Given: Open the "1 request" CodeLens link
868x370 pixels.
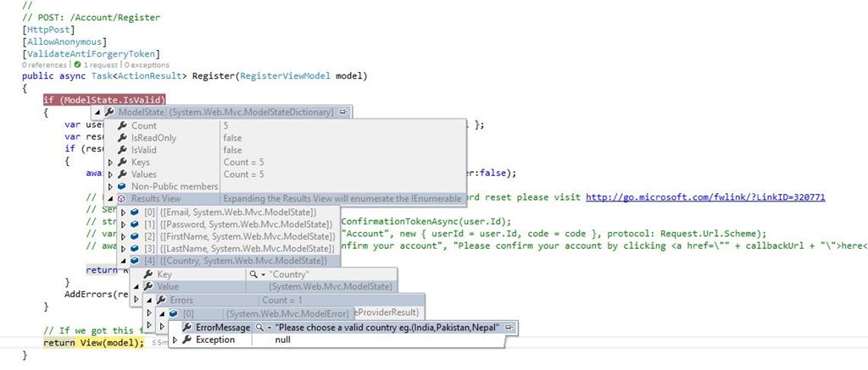Looking at the screenshot, I should [x=102, y=65].
